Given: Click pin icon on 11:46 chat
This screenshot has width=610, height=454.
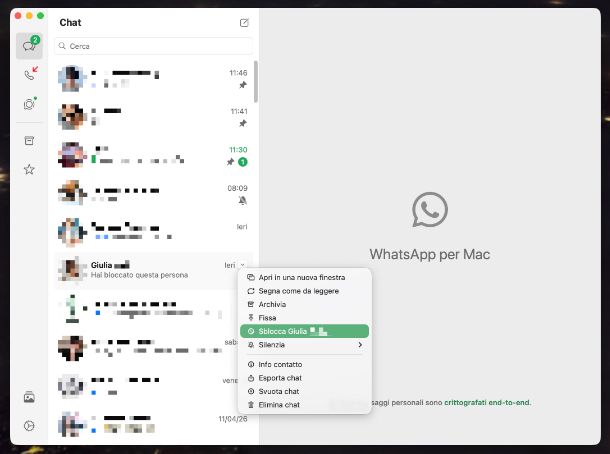Looking at the screenshot, I should pos(243,85).
